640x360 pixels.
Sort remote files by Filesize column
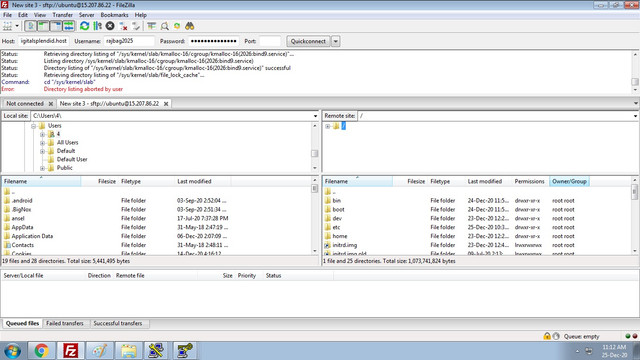[410, 181]
